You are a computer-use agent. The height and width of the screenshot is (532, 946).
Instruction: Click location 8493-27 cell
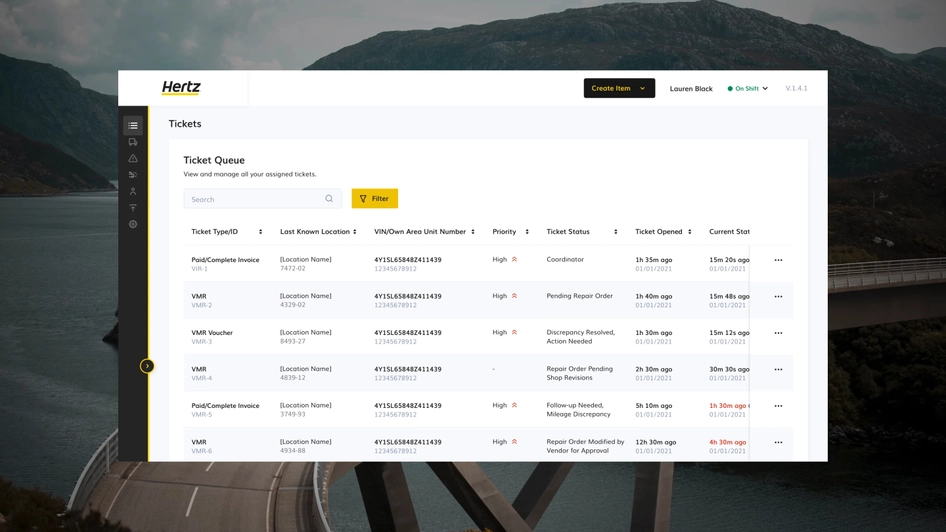[x=305, y=337]
